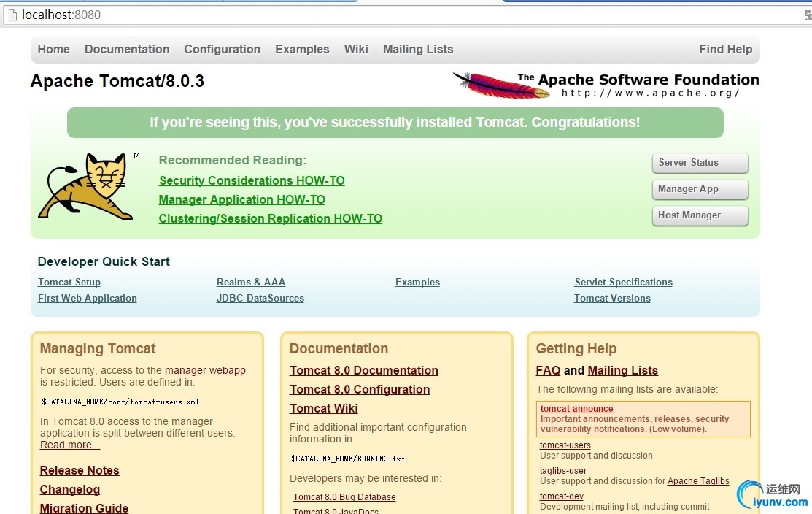Open the tomcat-dev mailing list link
This screenshot has width=812, height=514.
coord(561,496)
